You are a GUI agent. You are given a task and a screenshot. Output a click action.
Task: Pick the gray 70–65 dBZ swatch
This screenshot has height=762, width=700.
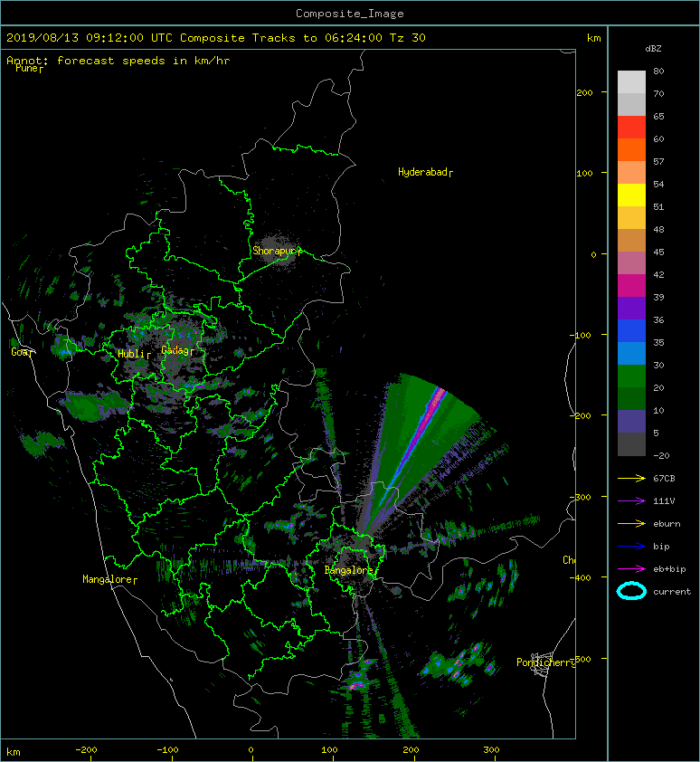631,104
